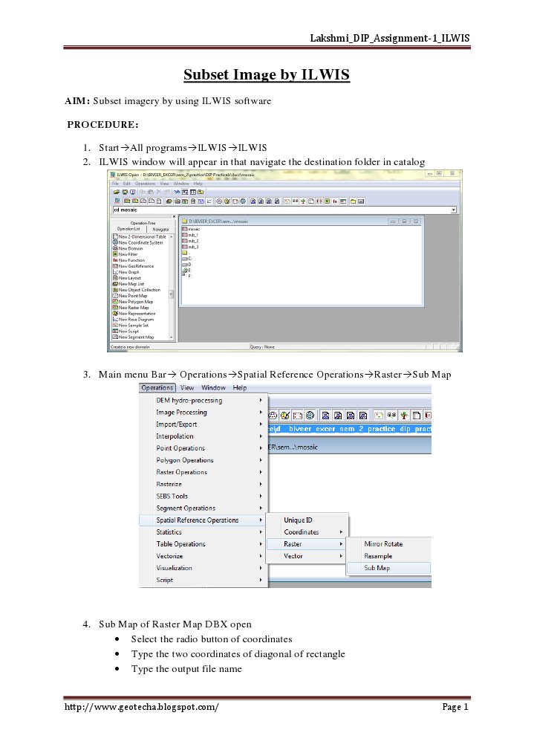Click the D: drive in catalog
Image resolution: width=534 pixels, height=756 pixels.
pos(187,264)
